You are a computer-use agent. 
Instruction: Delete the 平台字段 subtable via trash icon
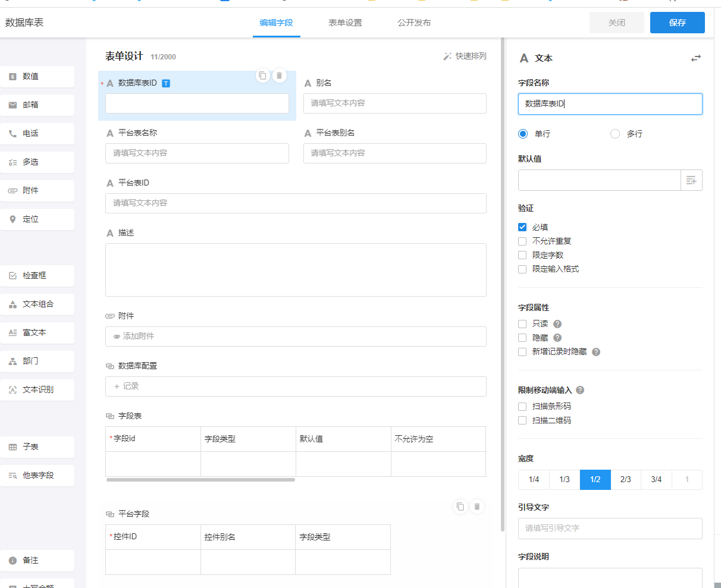click(x=477, y=507)
